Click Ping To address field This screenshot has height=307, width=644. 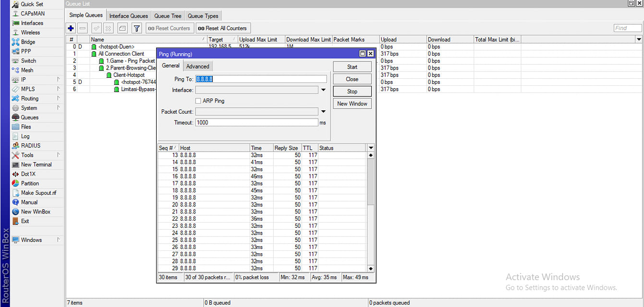pos(261,79)
